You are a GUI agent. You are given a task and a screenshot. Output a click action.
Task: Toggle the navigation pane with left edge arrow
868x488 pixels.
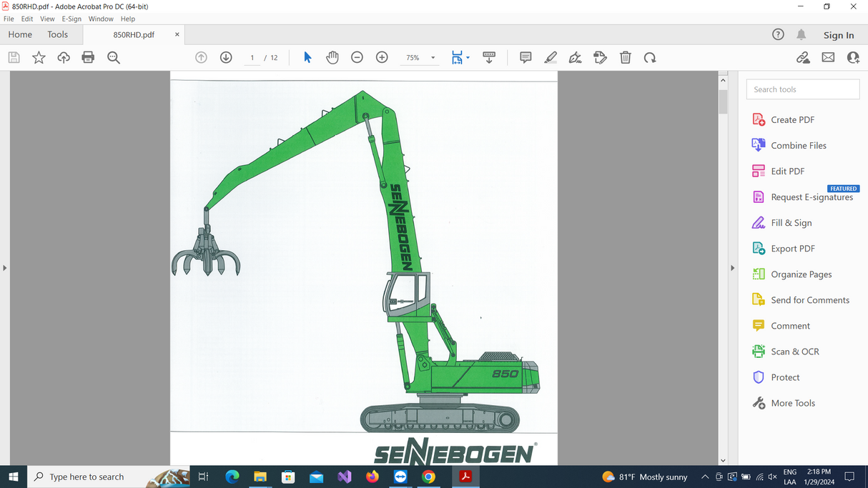point(5,267)
